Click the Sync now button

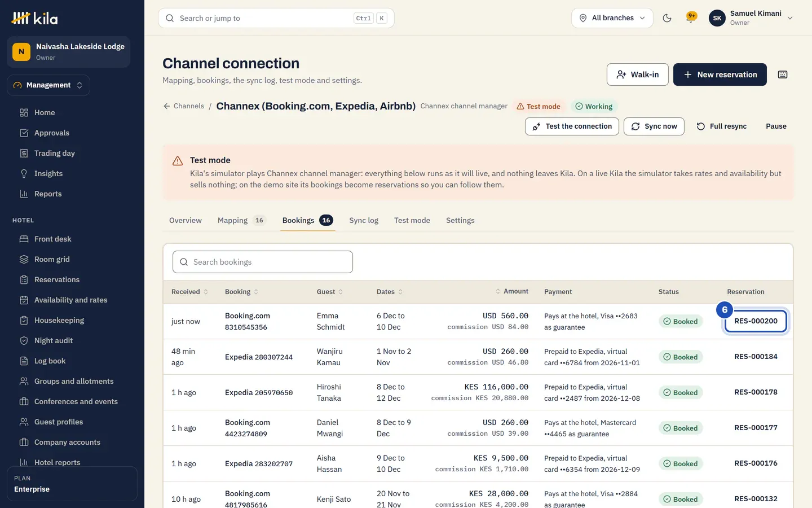654,126
